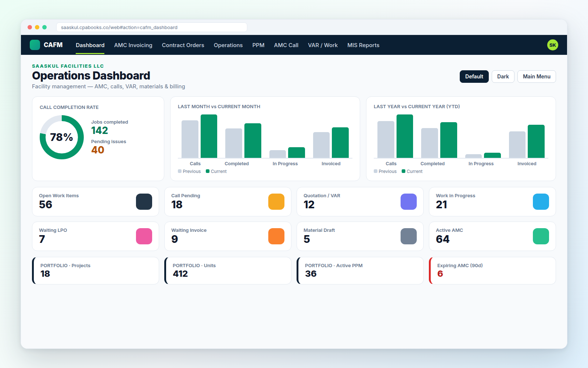Click the 78% completion donut chart
Viewport: 588px width, 368px height.
pos(62,137)
